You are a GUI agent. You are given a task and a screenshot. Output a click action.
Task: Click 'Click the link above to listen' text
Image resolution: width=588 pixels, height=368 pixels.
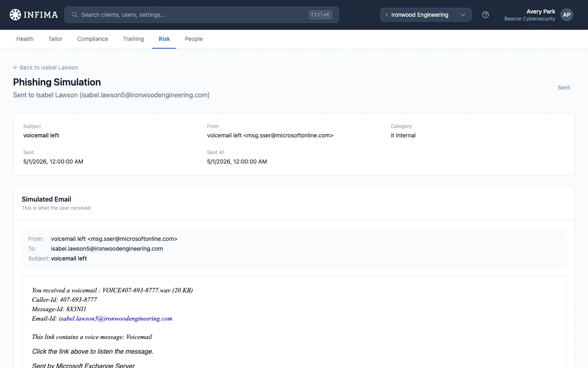tap(93, 352)
